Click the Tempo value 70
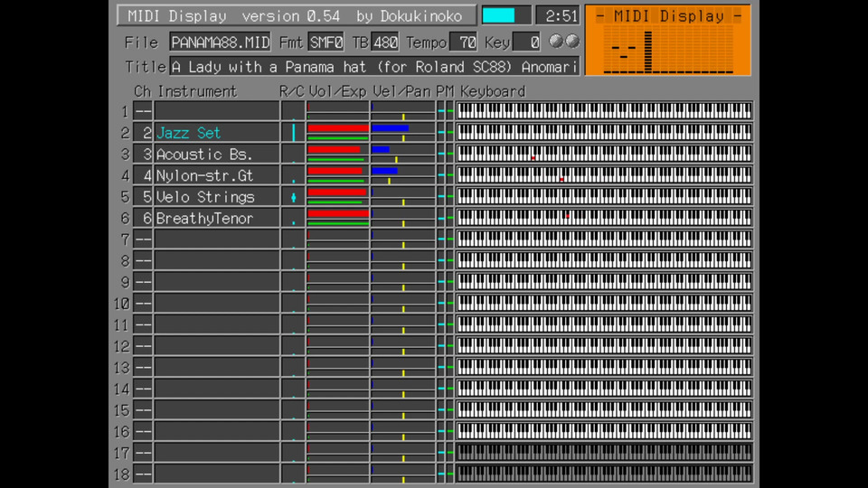 (464, 42)
